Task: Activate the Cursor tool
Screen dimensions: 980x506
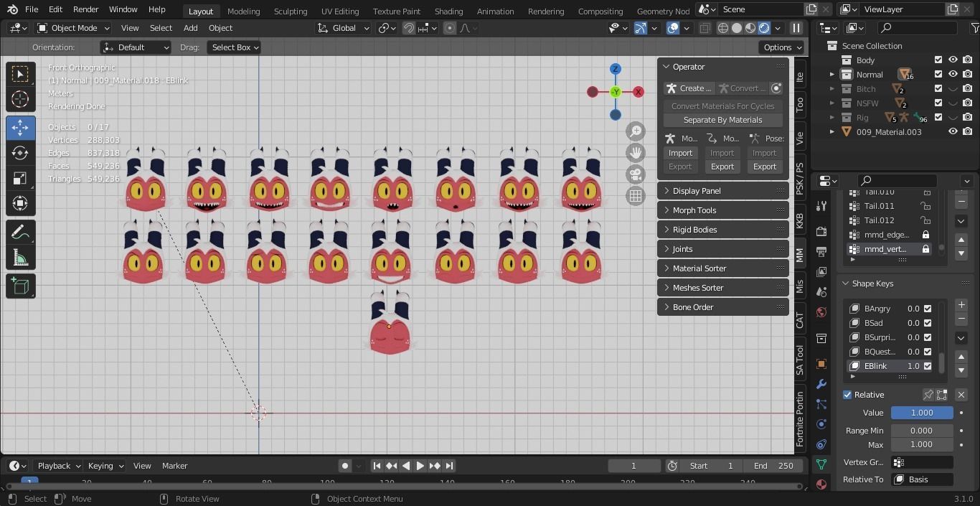Action: coord(21,99)
